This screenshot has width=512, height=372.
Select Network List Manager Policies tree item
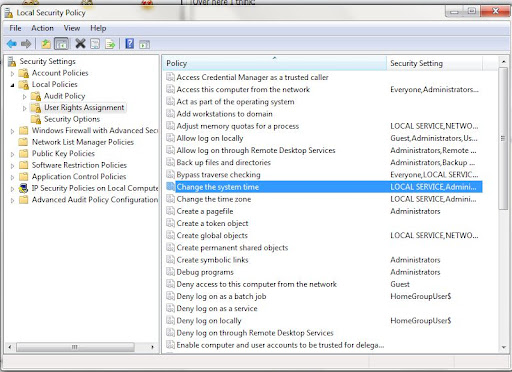click(x=83, y=142)
